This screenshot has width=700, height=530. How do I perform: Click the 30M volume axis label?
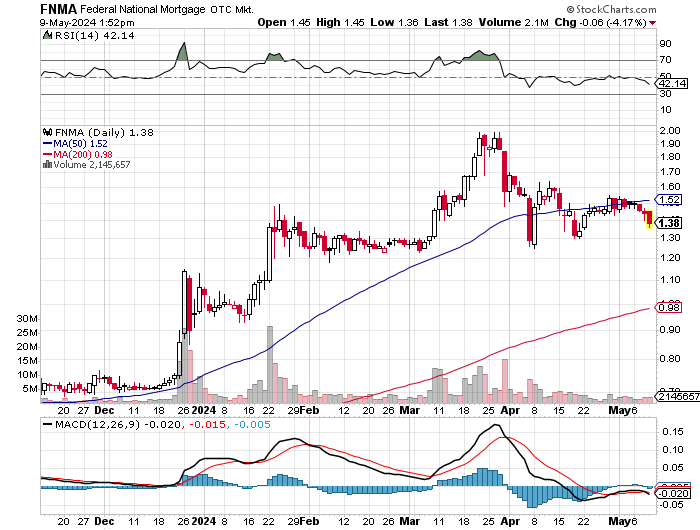click(x=27, y=318)
